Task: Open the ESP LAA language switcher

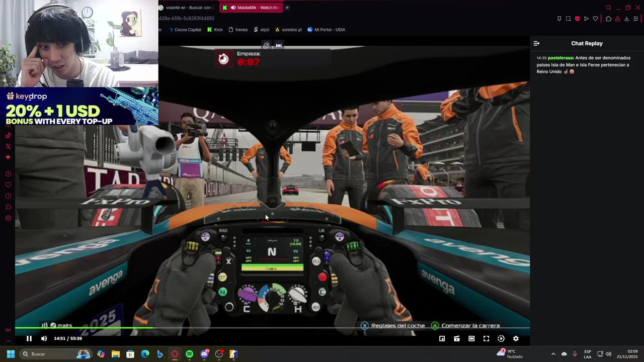Action: 588,354
